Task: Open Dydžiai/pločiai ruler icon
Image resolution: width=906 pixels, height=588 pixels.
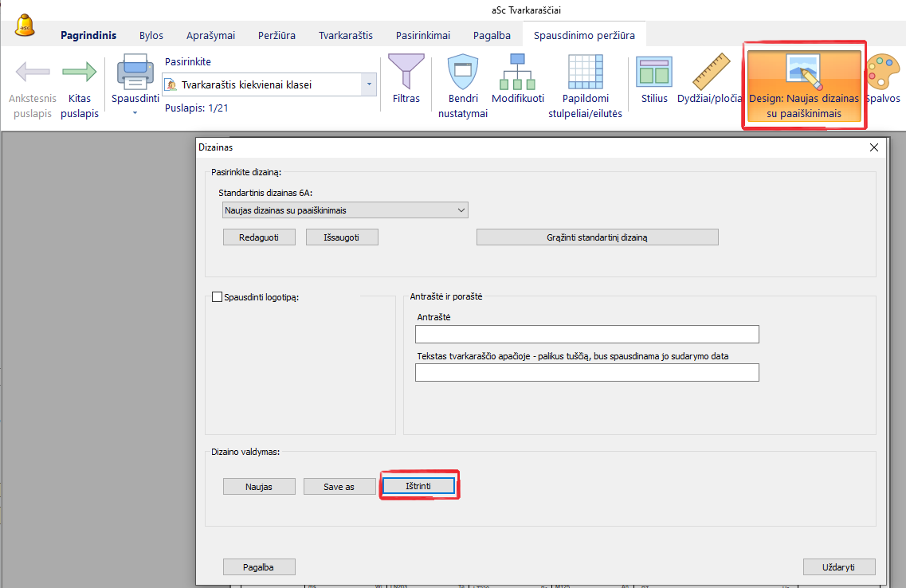Action: 711,73
